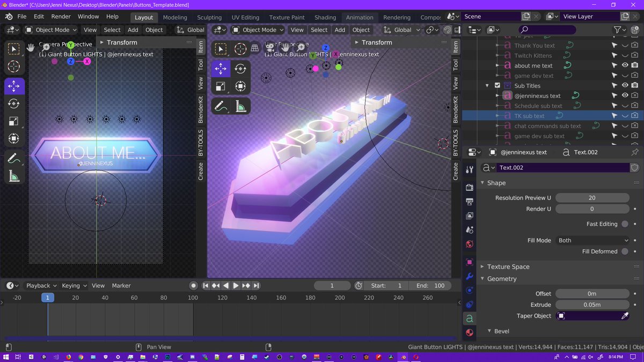Image resolution: width=644 pixels, height=362 pixels.
Task: Switch to the Modeling workspace tab
Action: (x=175, y=17)
